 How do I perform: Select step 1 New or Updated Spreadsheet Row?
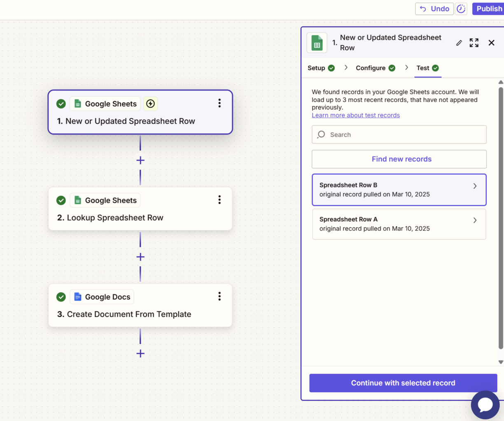point(140,112)
